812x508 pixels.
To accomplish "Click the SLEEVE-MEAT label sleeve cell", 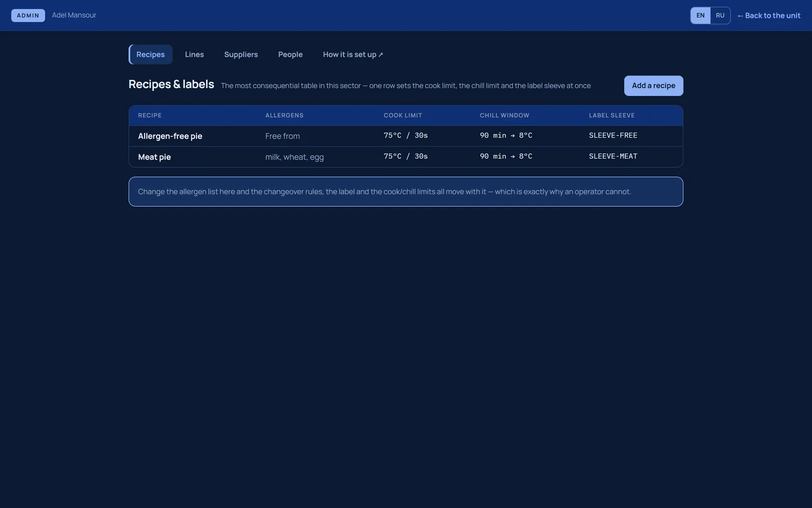I will click(613, 156).
